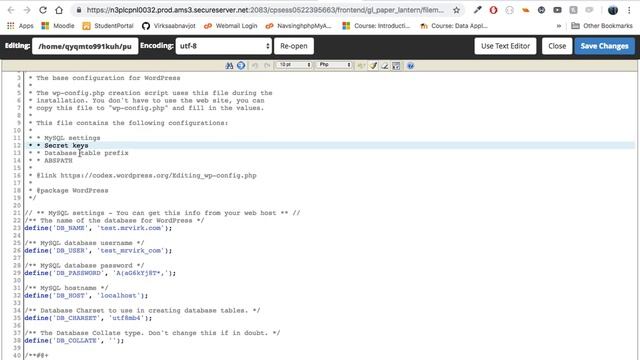Click the DB_PASSWORD value string
The width and height of the screenshot is (640, 360).
click(x=140, y=273)
